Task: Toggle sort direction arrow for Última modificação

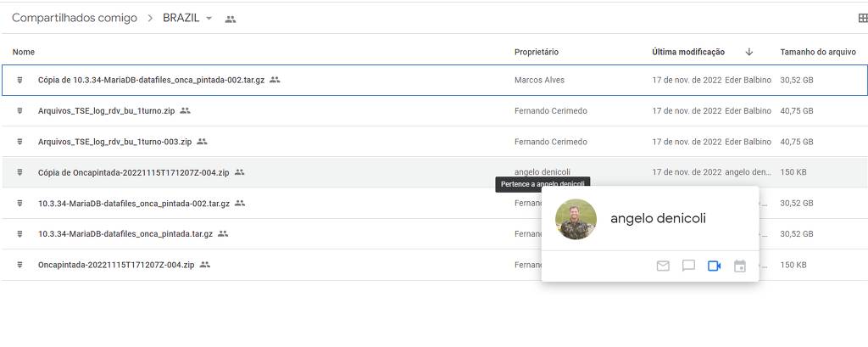Action: pos(749,52)
